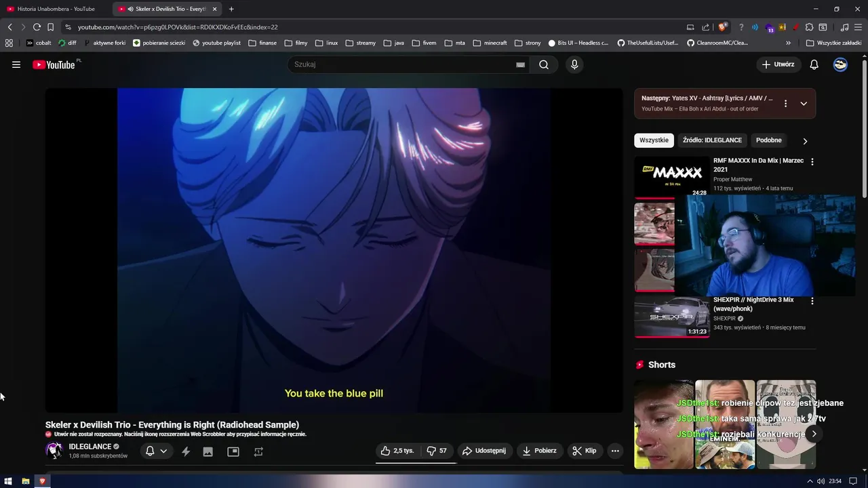Image resolution: width=868 pixels, height=488 pixels.
Task: Click the Udostępnij share button
Action: (484, 451)
